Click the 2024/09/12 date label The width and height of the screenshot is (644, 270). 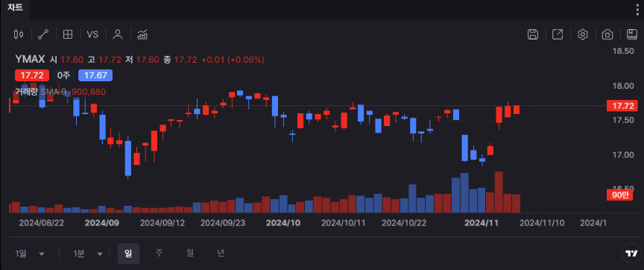[162, 223]
